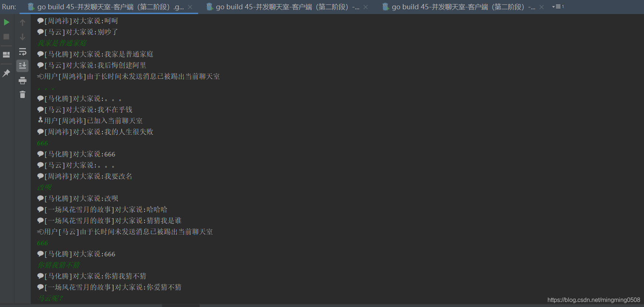This screenshot has width=644, height=307.
Task: Click the line ending with '你爱猜不猜'
Action: 109,287
